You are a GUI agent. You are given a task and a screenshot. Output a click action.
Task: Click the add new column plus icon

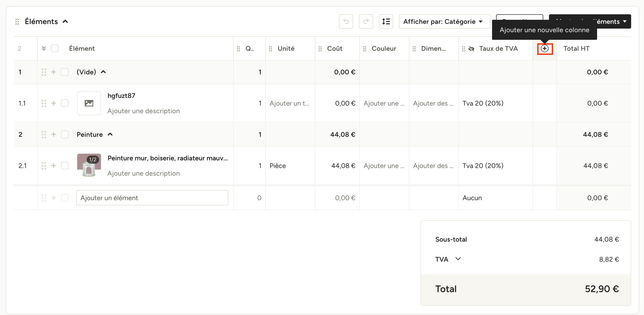545,49
